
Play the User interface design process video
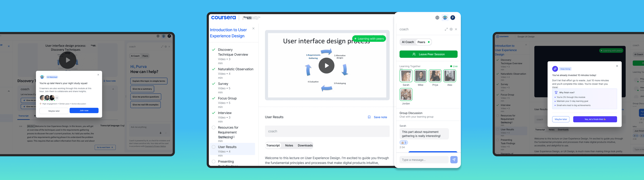tap(326, 66)
